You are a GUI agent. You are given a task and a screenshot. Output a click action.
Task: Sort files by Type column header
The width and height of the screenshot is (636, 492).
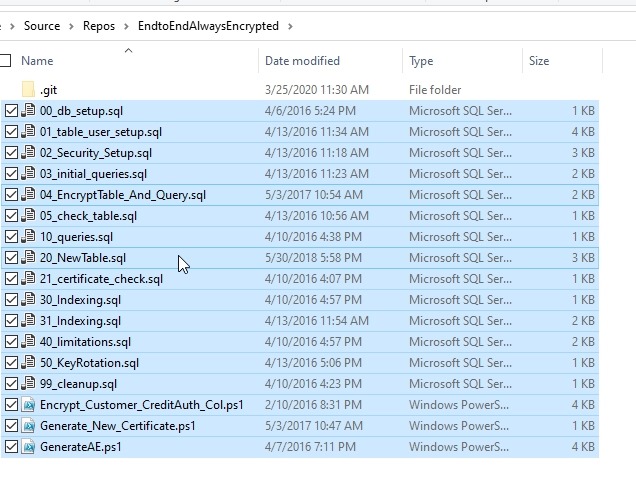click(x=421, y=61)
